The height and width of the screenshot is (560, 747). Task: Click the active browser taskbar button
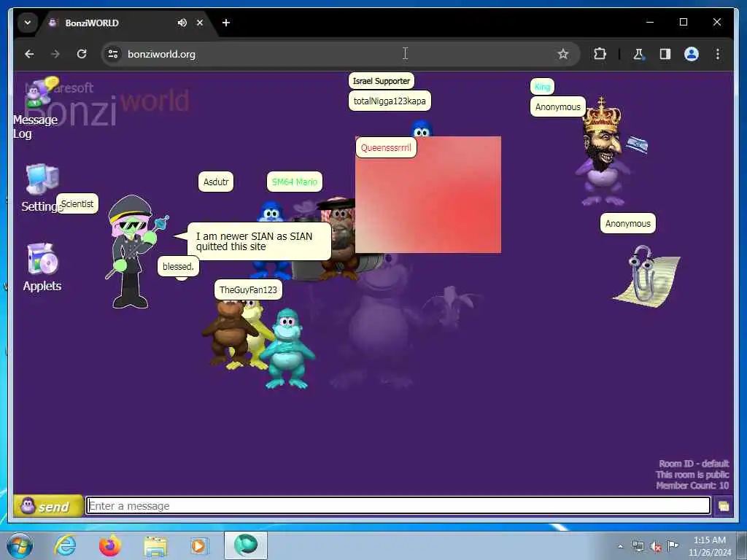click(x=246, y=545)
